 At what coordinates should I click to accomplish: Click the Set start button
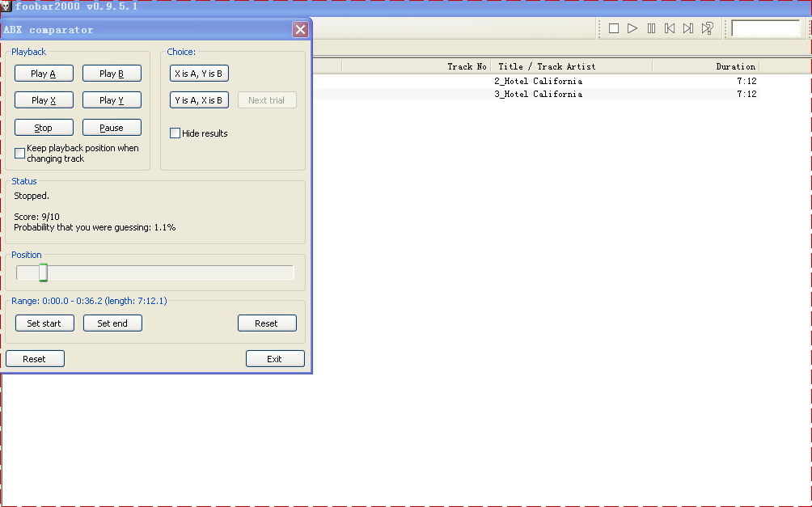click(x=44, y=323)
